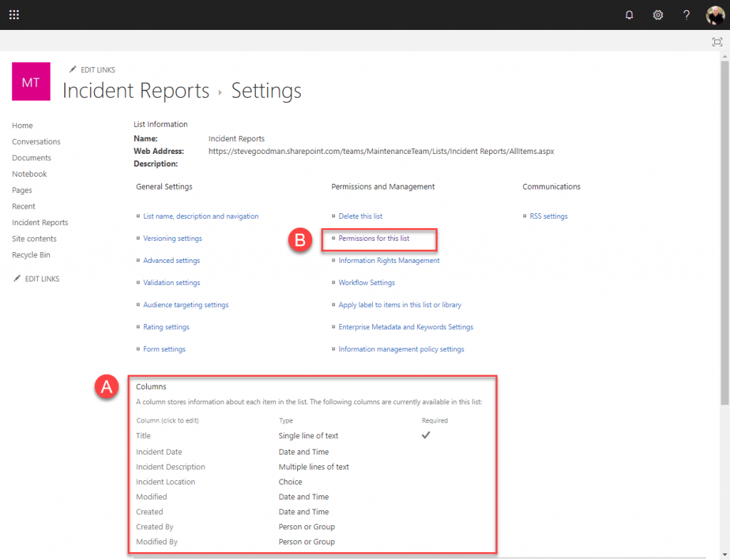Open Audience targeting settings

coord(186,305)
